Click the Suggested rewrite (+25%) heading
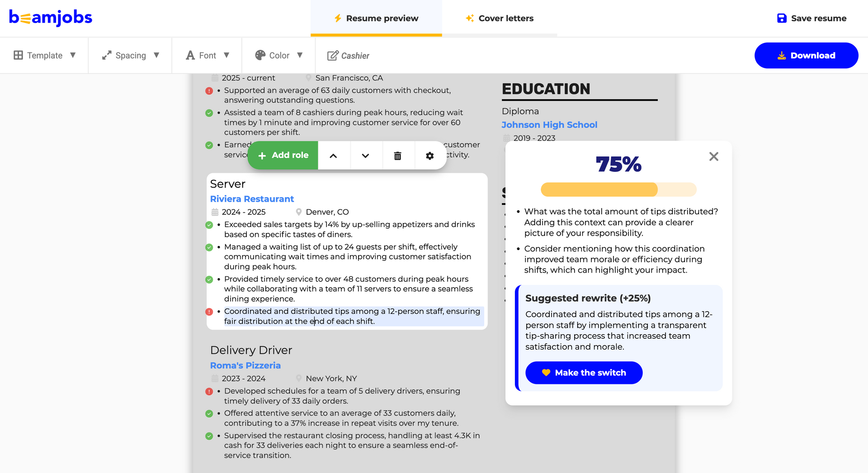The image size is (868, 473). (x=588, y=298)
